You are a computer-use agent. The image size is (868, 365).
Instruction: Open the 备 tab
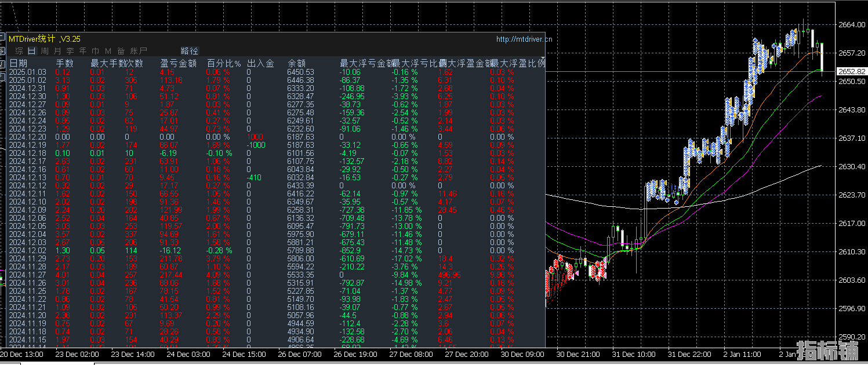click(121, 51)
